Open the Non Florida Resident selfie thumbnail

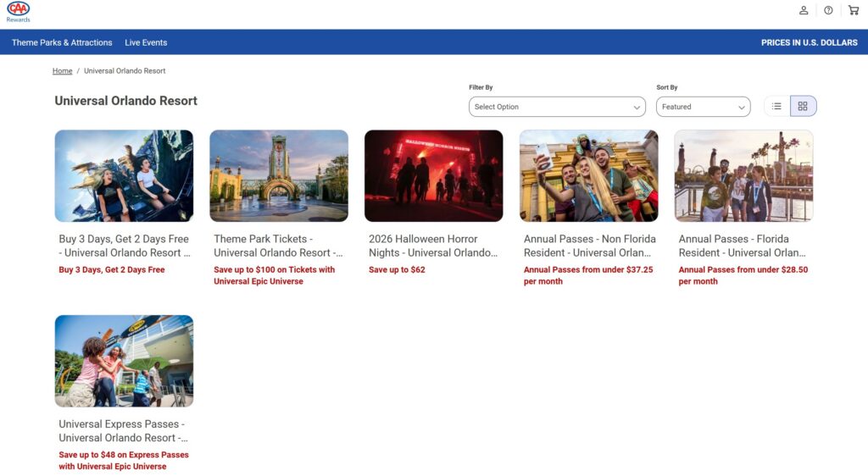click(x=588, y=176)
